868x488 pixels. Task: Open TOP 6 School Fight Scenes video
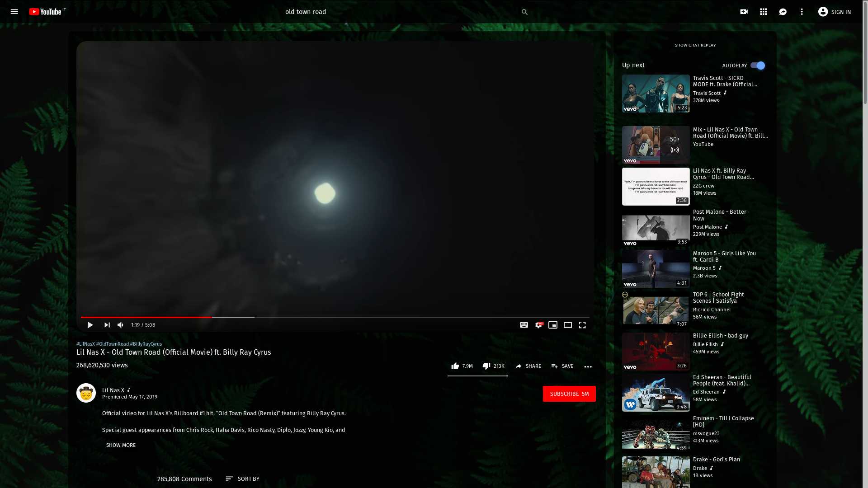point(656,310)
